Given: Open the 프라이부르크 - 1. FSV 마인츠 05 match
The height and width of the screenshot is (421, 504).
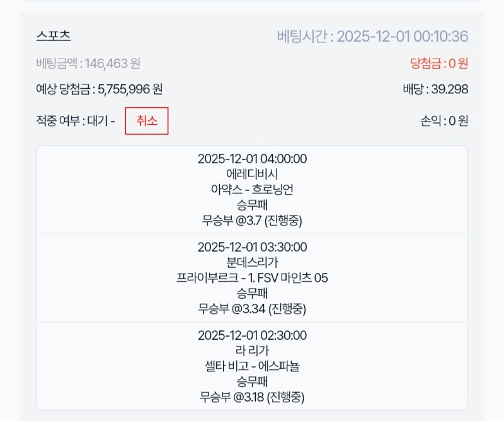Looking at the screenshot, I should [x=252, y=278].
